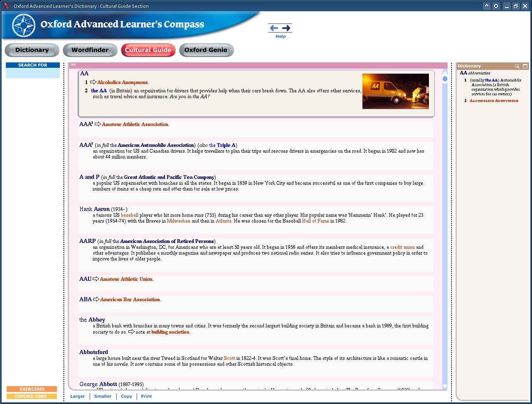Click the scroll-down arrow of the entry list

(x=445, y=387)
